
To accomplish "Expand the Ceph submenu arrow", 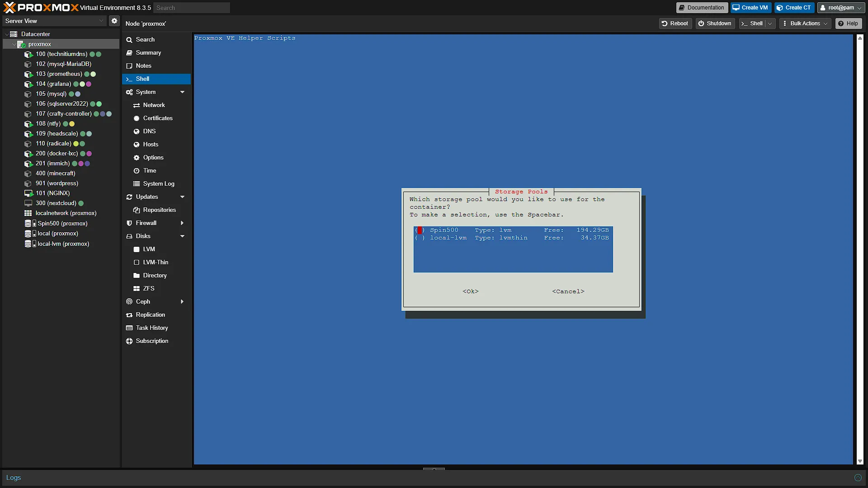I will pos(182,302).
